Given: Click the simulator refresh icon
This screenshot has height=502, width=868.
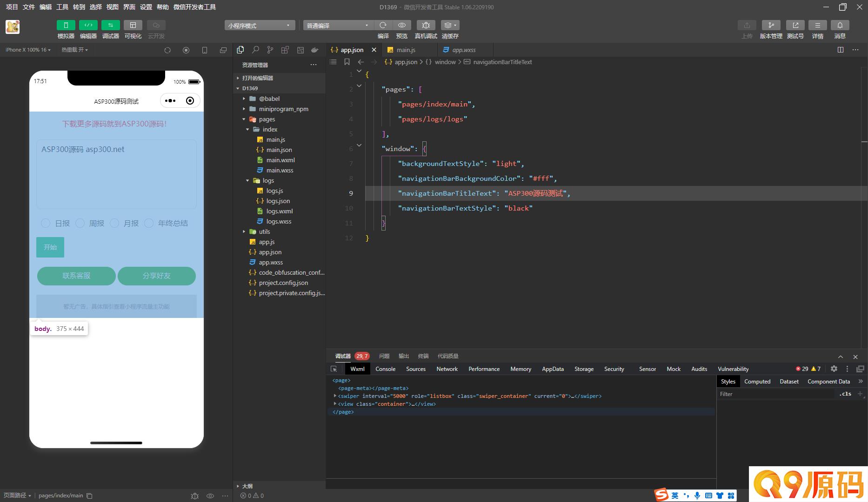Looking at the screenshot, I should [x=167, y=50].
